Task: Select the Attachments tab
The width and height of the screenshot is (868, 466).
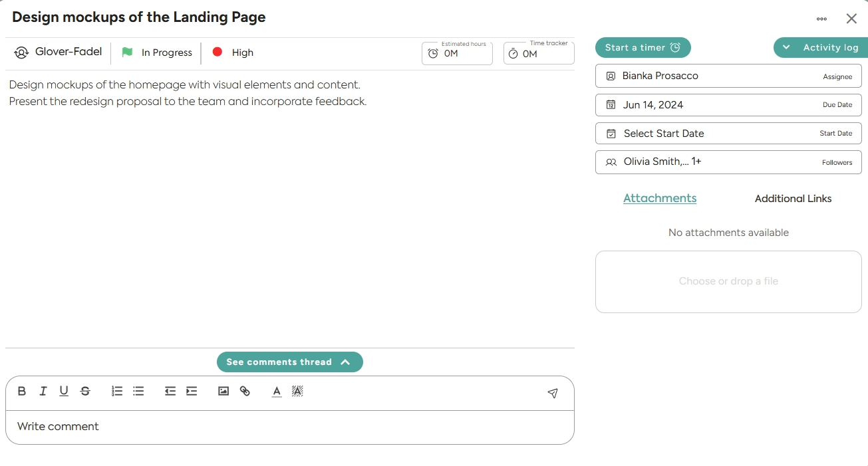Action: 660,198
